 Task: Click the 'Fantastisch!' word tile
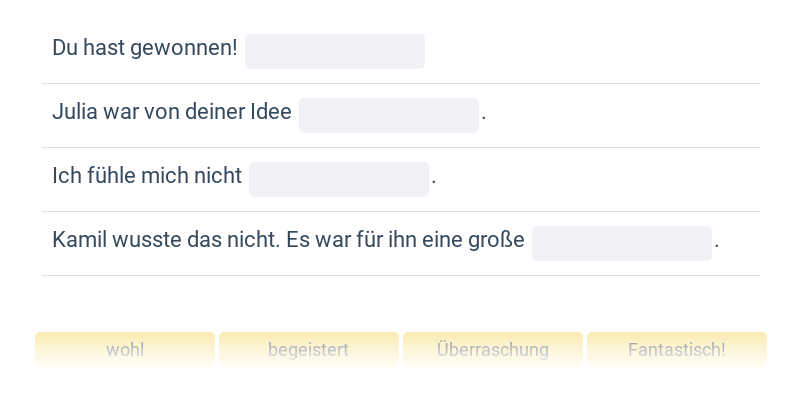(x=677, y=350)
